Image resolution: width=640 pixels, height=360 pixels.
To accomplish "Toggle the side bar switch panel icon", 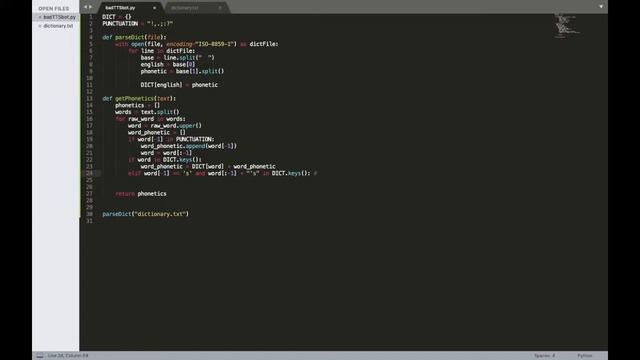I will pyautogui.click(x=40, y=356).
